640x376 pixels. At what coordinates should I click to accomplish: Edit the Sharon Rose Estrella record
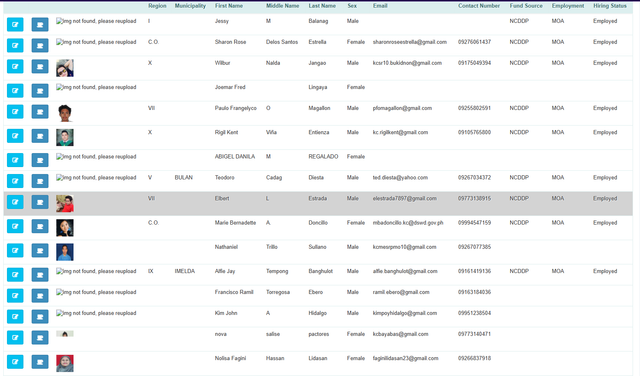click(15, 45)
